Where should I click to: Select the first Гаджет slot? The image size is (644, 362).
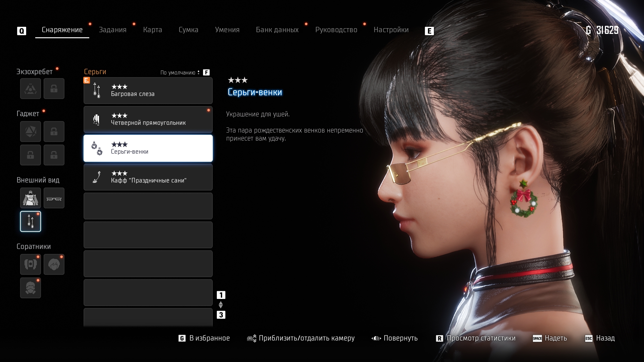(x=31, y=132)
